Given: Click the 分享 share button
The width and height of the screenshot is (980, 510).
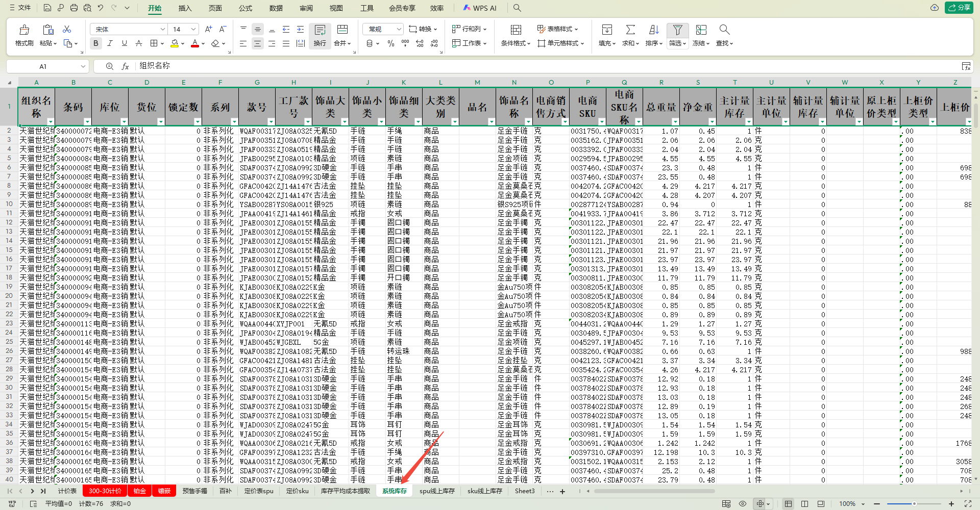Looking at the screenshot, I should point(959,8).
